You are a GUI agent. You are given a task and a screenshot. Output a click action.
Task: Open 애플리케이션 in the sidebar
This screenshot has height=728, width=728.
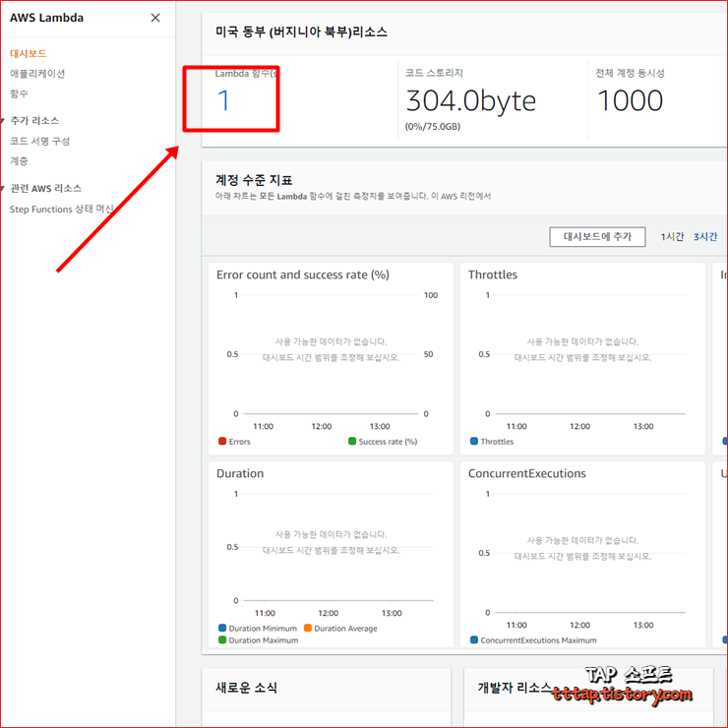37,74
